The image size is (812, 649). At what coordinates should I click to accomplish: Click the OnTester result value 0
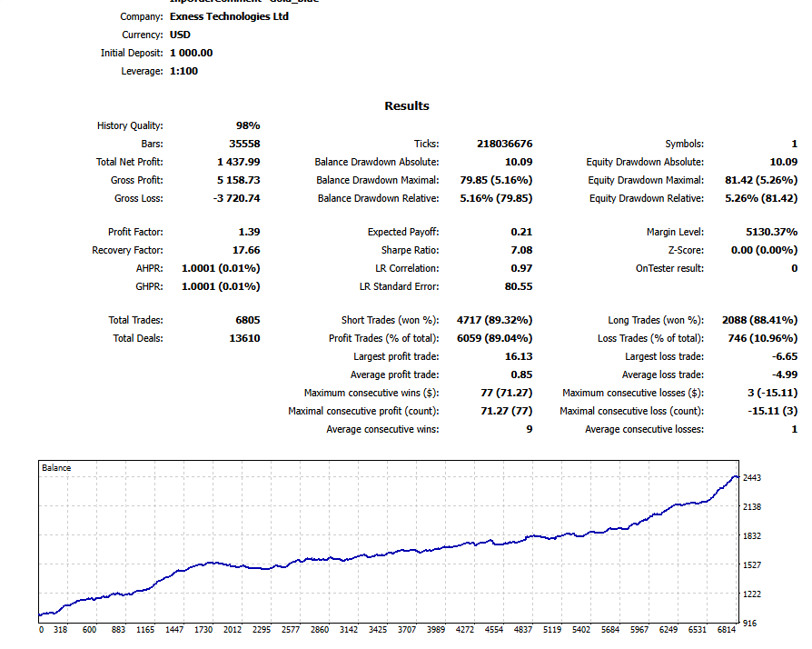[x=795, y=268]
